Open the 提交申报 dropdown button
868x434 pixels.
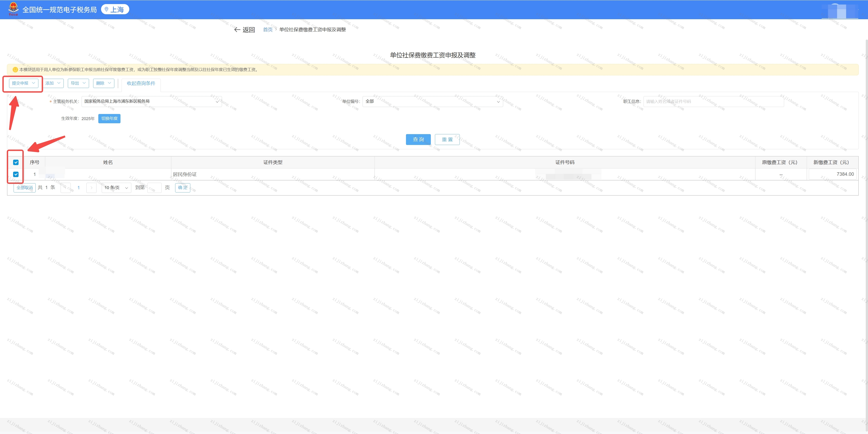point(24,83)
